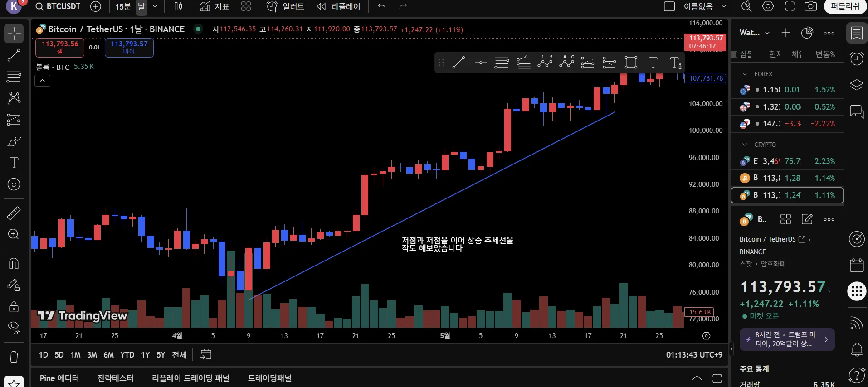Click the 바이 buy price button
This screenshot has height=387, width=868.
click(129, 48)
